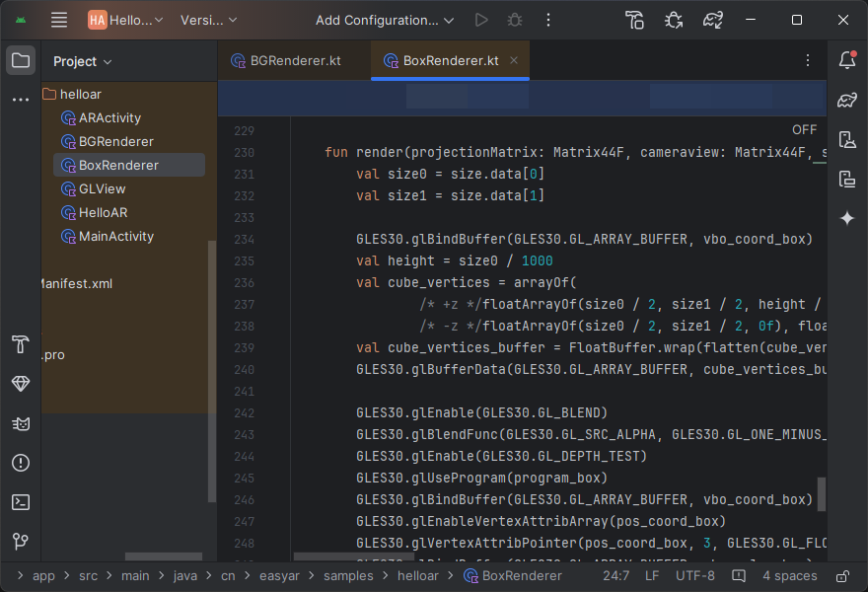Open the Logcat cat icon panel
This screenshot has height=592, width=868.
pyautogui.click(x=20, y=423)
